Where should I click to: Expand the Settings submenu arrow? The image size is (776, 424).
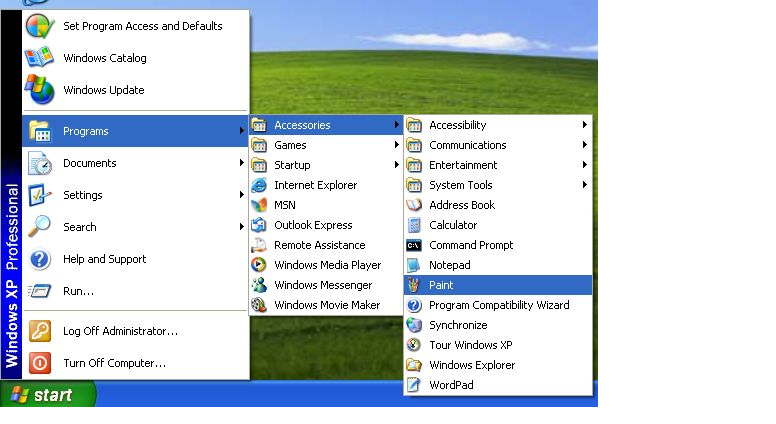(x=242, y=194)
